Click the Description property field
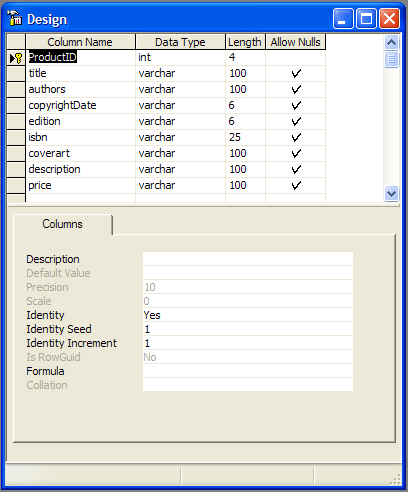Viewport: 408px width, 492px height. 248,259
